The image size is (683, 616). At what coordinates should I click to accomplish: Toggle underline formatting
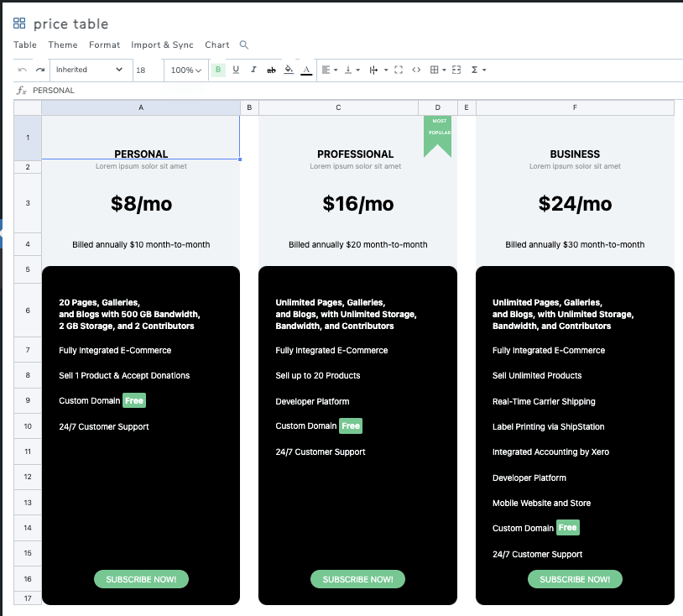point(236,70)
